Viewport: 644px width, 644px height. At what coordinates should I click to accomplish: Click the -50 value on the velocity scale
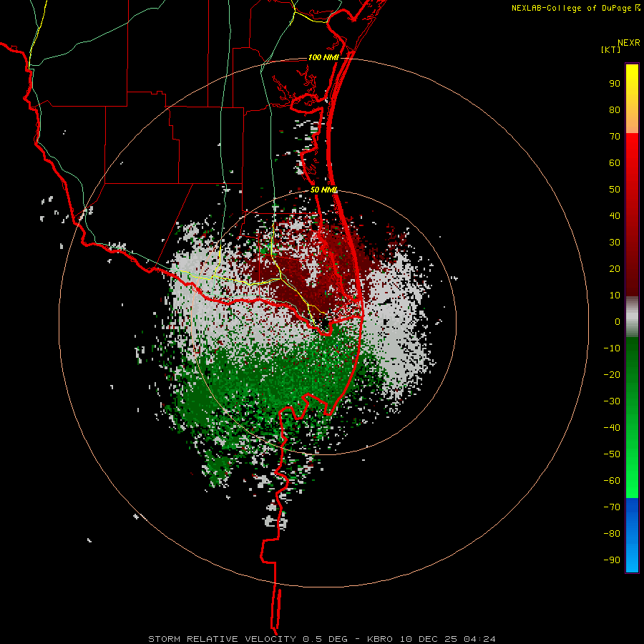click(x=612, y=454)
